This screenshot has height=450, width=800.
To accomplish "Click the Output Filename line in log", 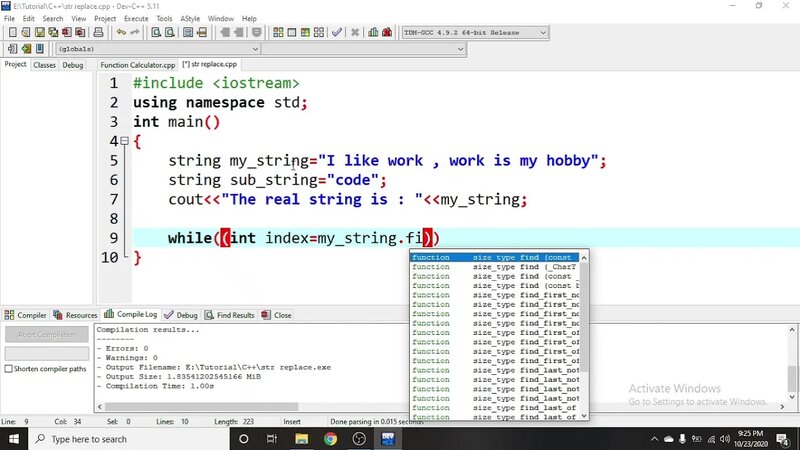I will [x=214, y=367].
